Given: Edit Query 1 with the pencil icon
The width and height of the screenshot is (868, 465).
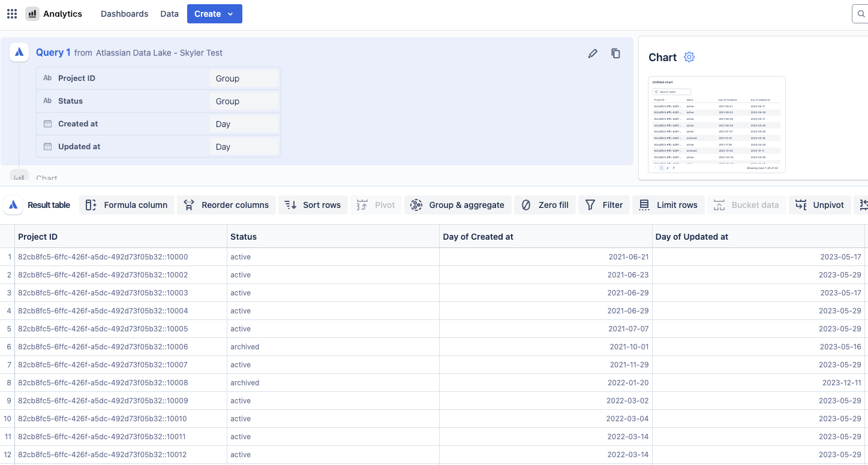Looking at the screenshot, I should tap(593, 53).
